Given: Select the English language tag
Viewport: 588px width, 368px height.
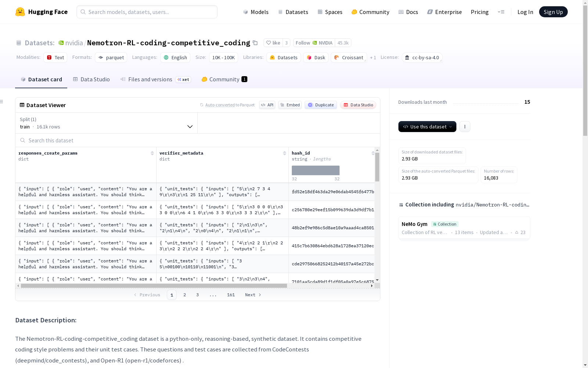Looking at the screenshot, I should point(175,57).
